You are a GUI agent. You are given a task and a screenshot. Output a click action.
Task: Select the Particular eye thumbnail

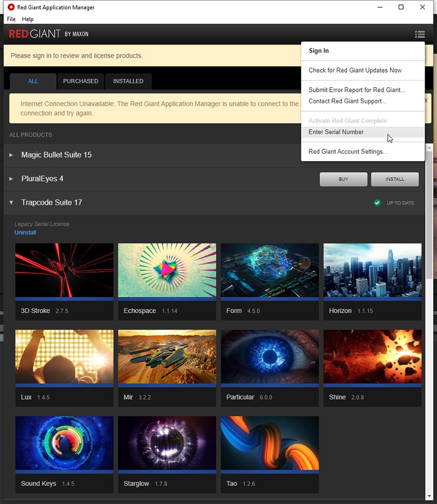[x=270, y=356]
